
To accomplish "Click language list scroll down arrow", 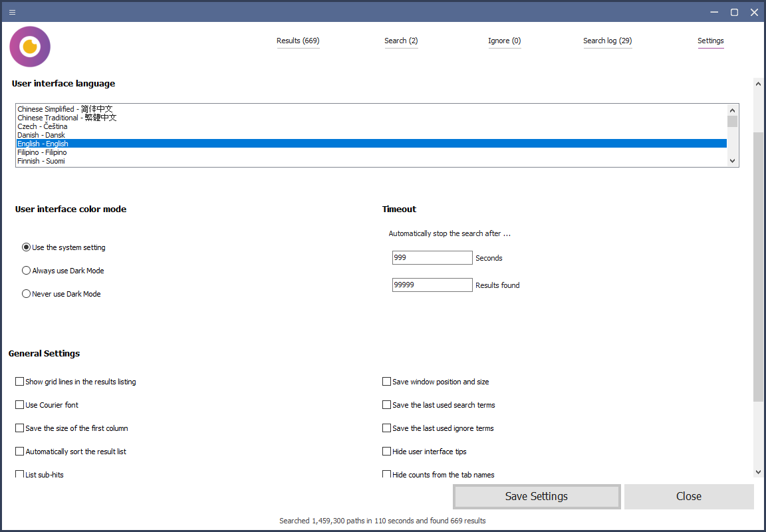I will click(732, 161).
